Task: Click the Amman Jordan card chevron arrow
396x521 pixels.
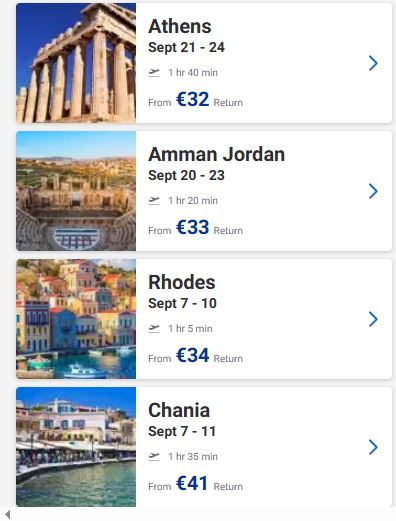Action: point(373,191)
